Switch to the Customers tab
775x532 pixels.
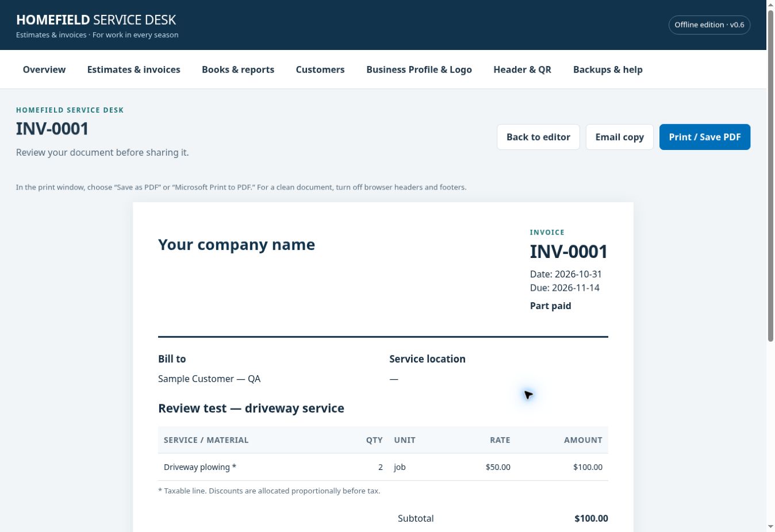[x=320, y=70]
